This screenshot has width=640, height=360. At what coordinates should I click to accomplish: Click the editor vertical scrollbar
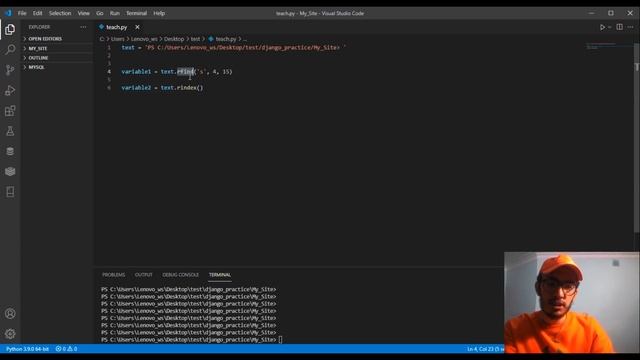[637, 139]
